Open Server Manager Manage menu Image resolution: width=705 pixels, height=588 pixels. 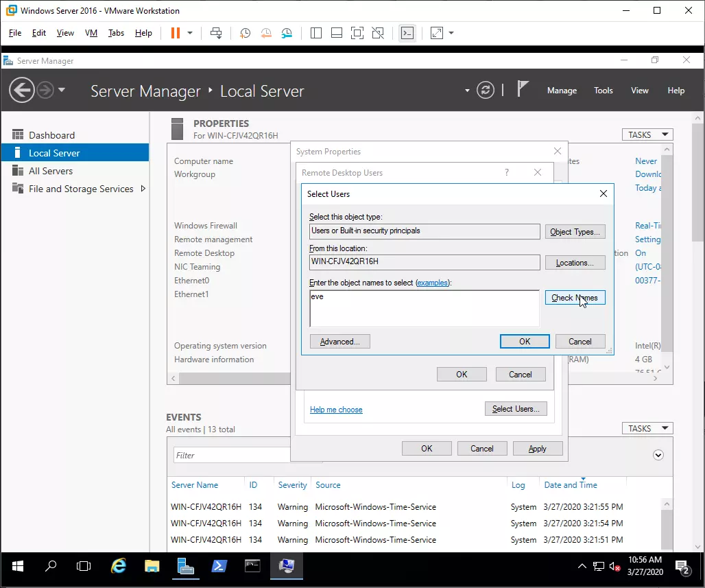(562, 91)
